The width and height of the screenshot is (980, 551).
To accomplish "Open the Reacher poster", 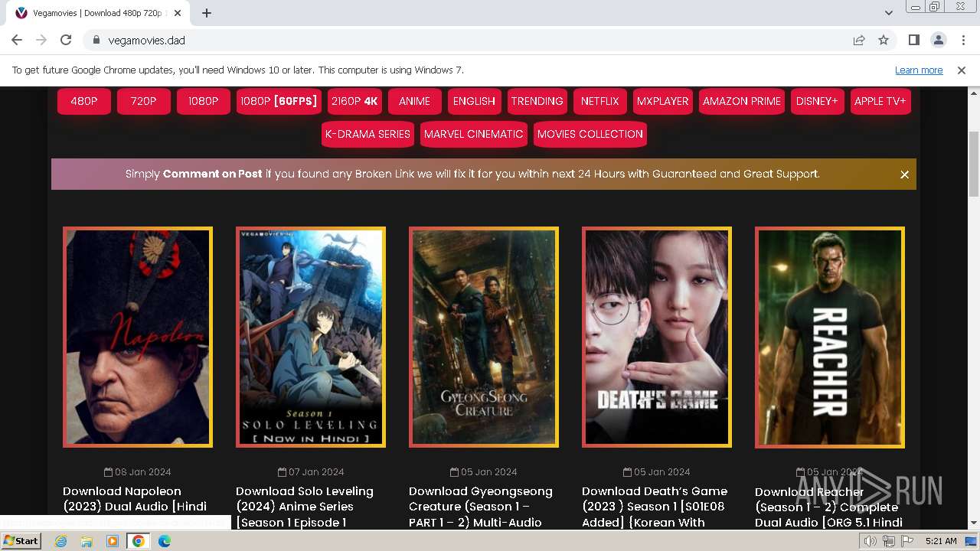I will [830, 337].
